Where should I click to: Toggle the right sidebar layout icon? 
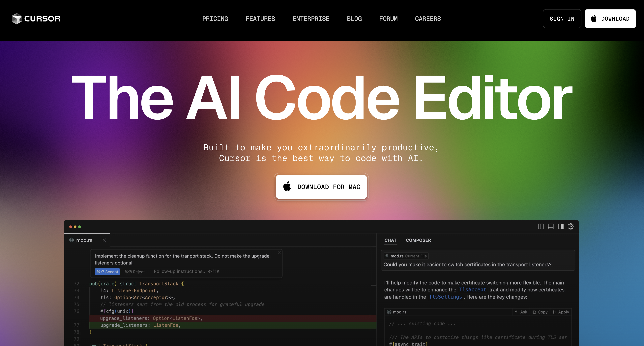coord(561,226)
